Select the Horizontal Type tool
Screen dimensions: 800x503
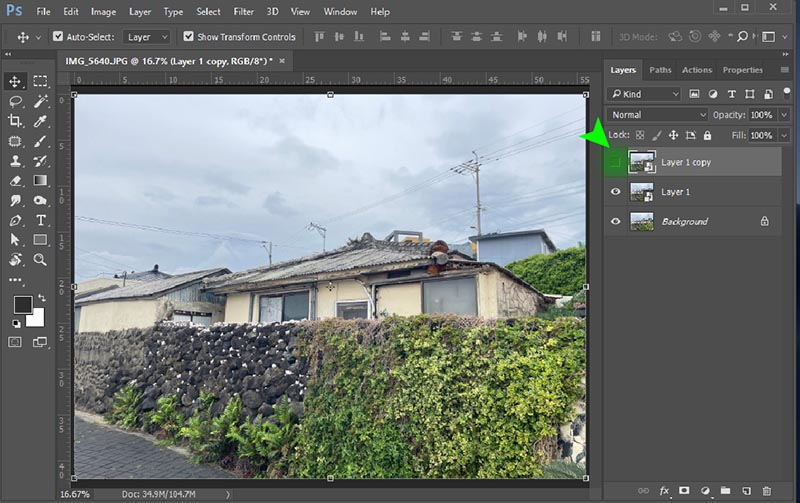(40, 220)
